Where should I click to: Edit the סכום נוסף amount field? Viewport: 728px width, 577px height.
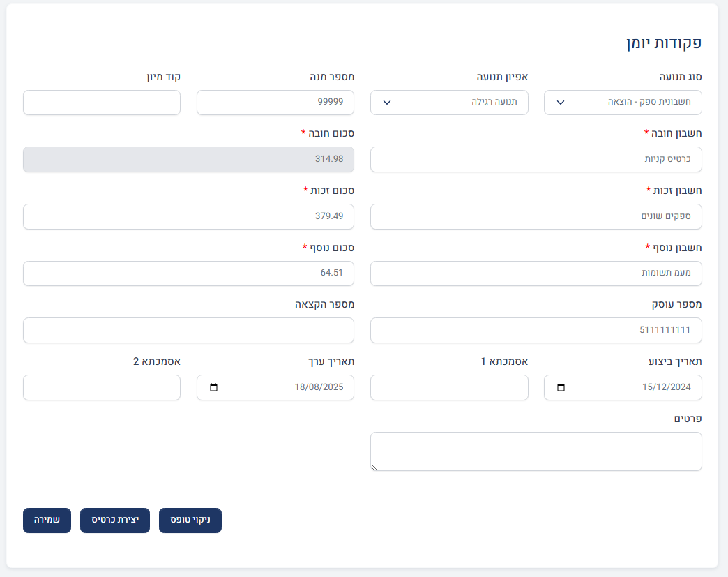pyautogui.click(x=188, y=273)
